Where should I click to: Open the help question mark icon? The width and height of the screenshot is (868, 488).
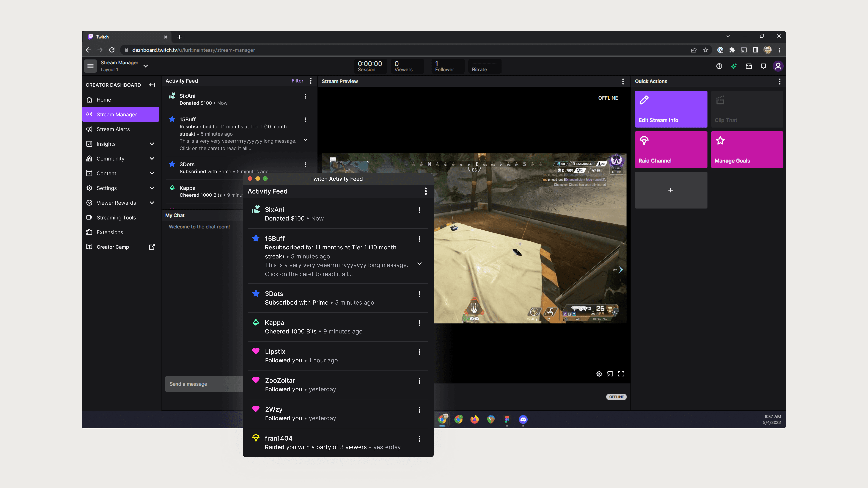tap(719, 66)
